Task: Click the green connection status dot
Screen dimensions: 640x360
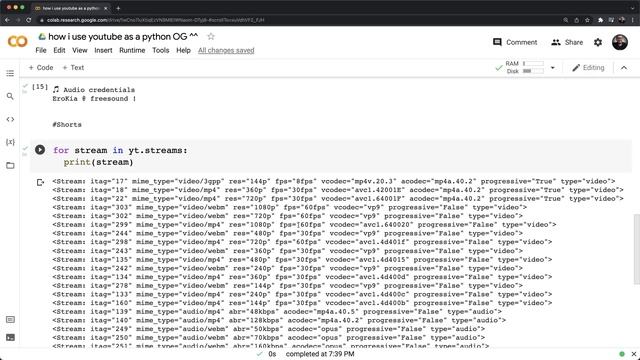Action: (622, 354)
